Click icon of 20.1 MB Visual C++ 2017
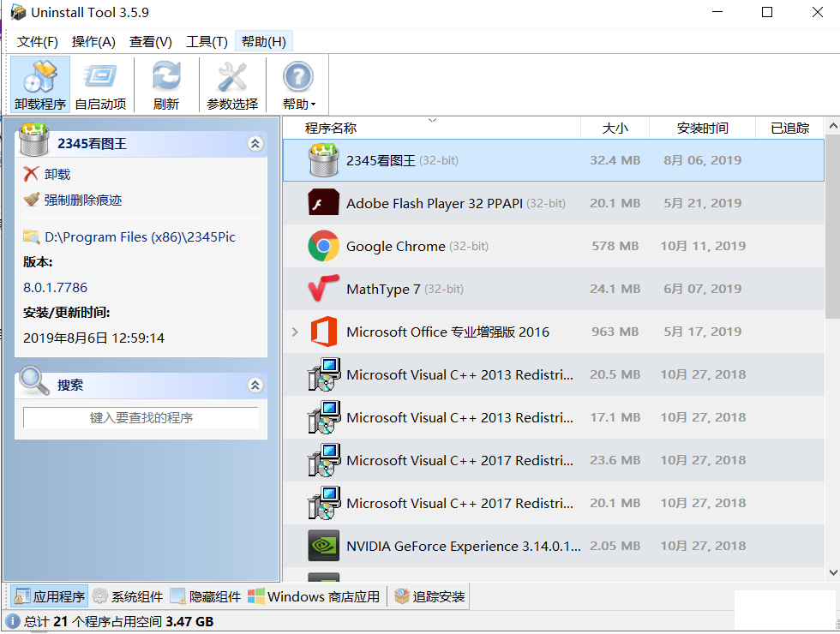Viewport: 840px width, 634px height. click(324, 503)
